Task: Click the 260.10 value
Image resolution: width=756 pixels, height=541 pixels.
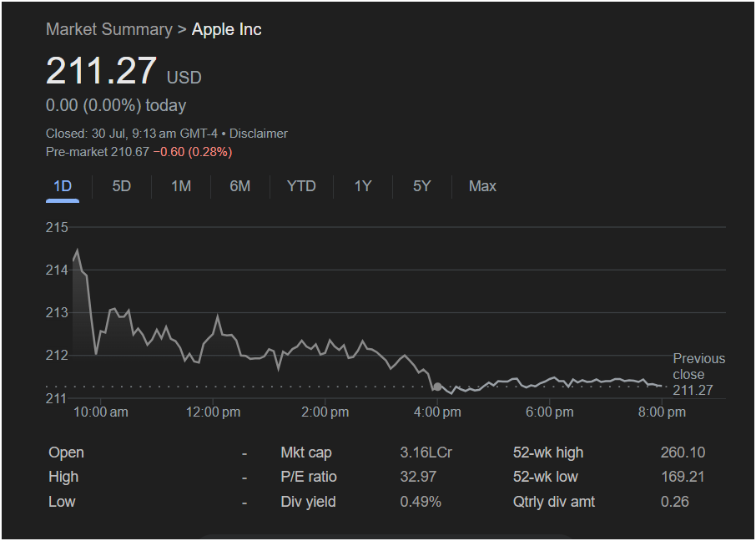Action: 683,453
